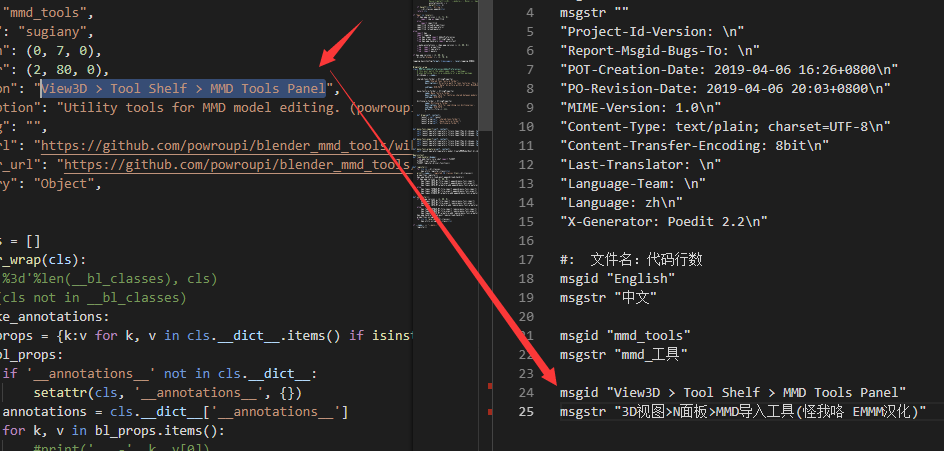Place cursor on msgid "English" line
Viewport: 944px width, 451px height.
coord(617,278)
